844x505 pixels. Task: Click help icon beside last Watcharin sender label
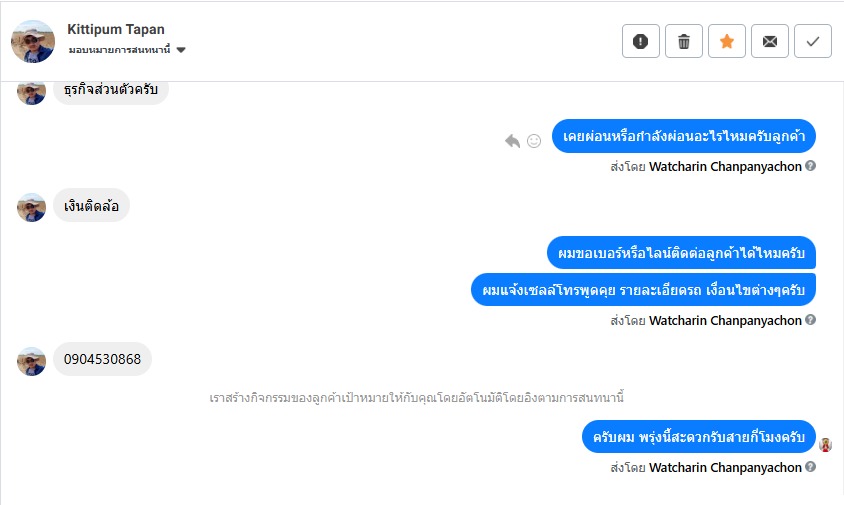(811, 467)
